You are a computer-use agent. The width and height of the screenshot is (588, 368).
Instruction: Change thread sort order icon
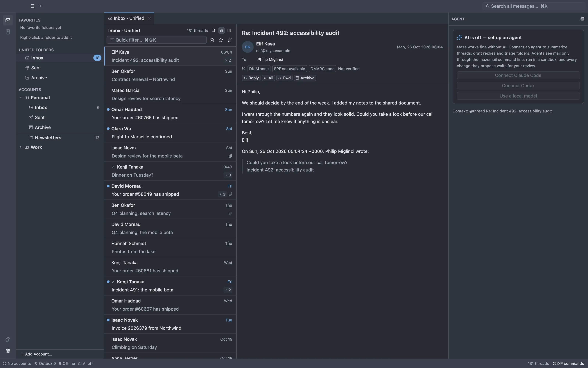(214, 31)
